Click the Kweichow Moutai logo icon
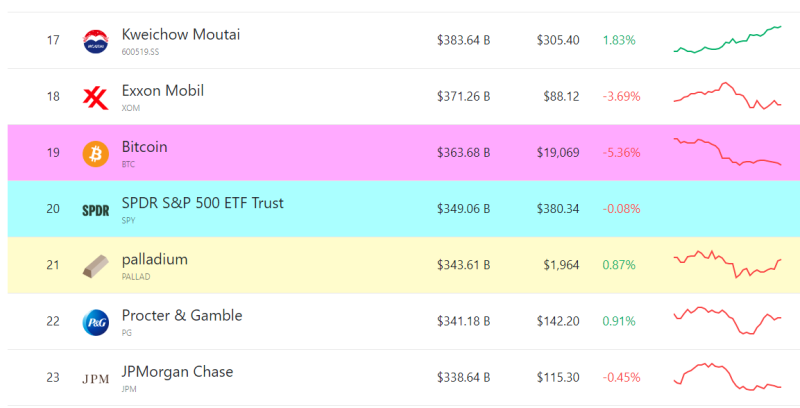The image size is (800, 408). tap(95, 41)
